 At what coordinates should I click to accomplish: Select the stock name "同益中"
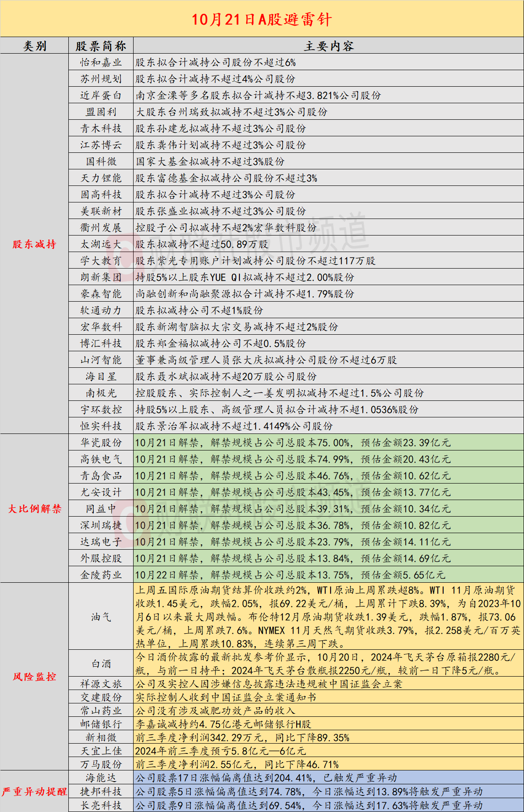point(101,509)
